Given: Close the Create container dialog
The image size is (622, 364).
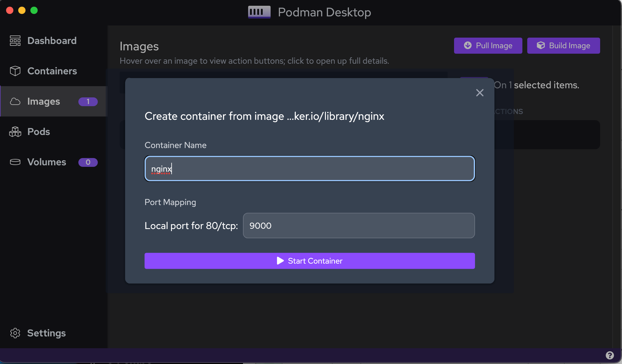Looking at the screenshot, I should tap(480, 93).
